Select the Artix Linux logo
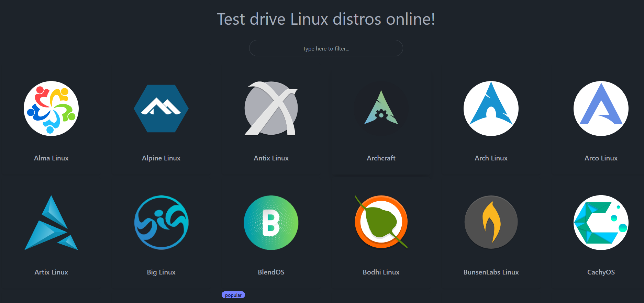Viewport: 644px width, 303px height. (x=51, y=223)
